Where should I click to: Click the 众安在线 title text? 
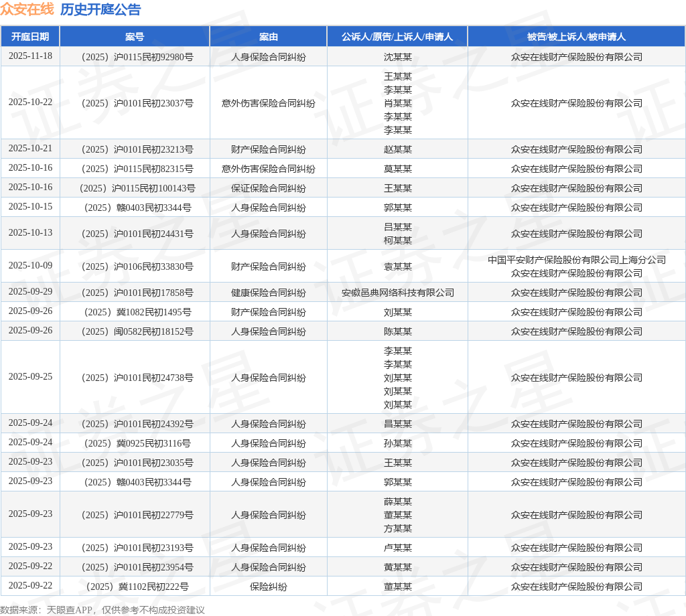tap(27, 9)
